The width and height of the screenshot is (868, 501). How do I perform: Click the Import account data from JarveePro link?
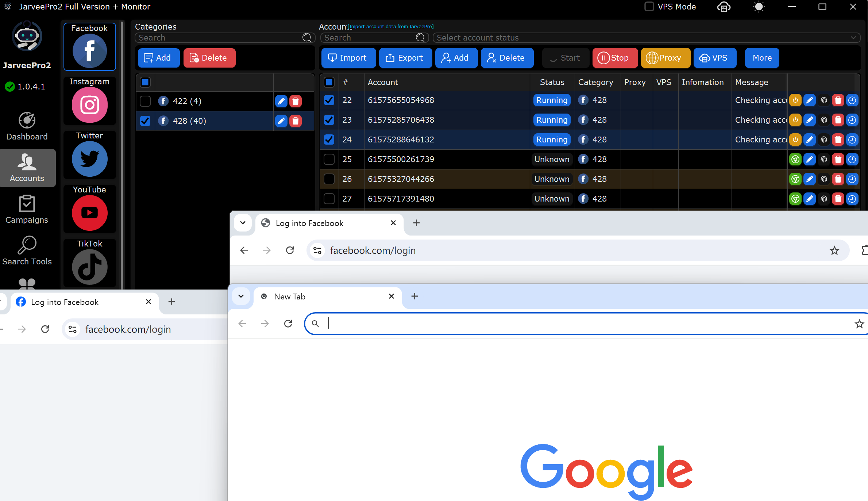391,26
